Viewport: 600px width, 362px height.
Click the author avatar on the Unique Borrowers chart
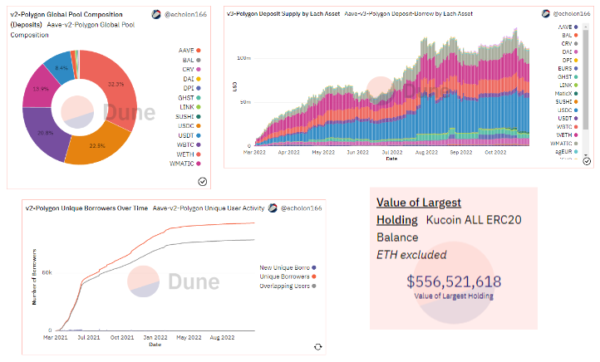pos(272,208)
